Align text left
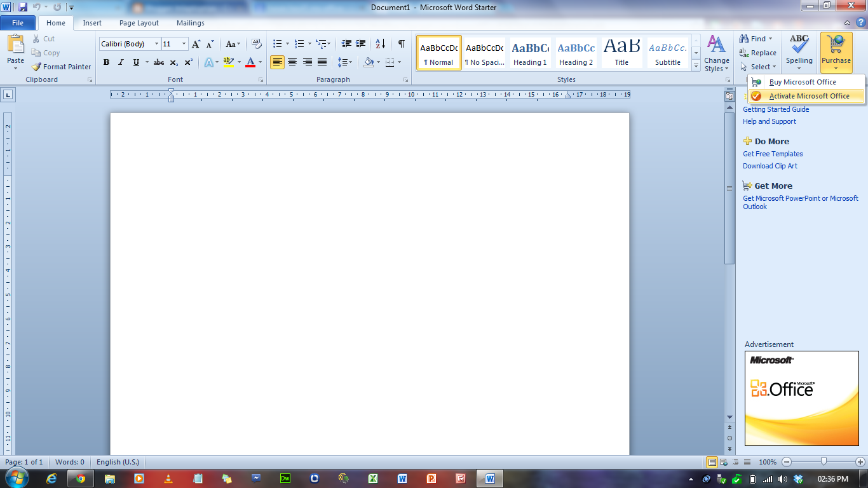Screen dimensions: 868x488 (x=277, y=62)
